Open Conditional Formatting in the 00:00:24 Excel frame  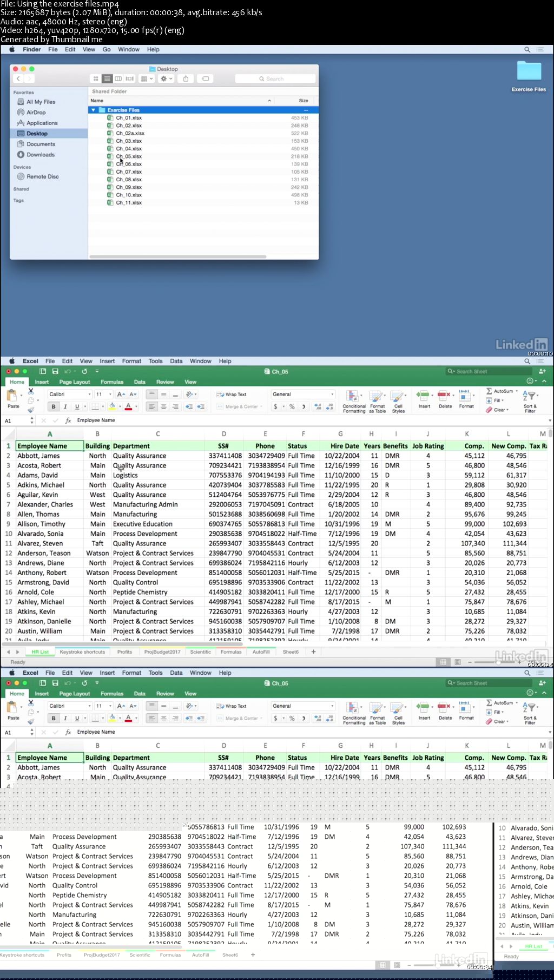(x=354, y=401)
